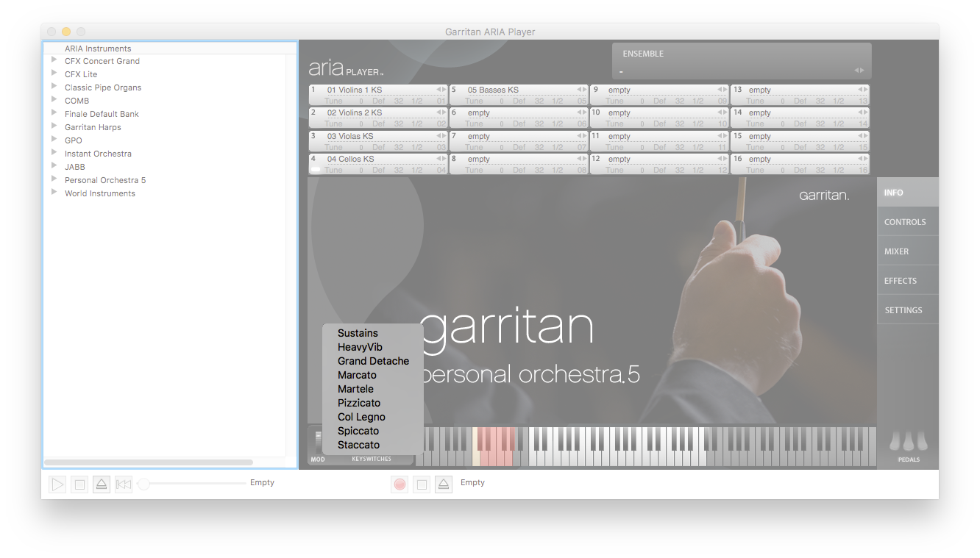Choose Col Legno from the menu

373,417
